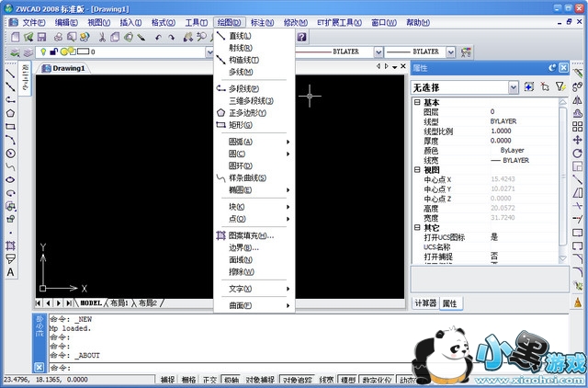
Task: Expand the 圆弧(A) submenu
Action: (254, 142)
